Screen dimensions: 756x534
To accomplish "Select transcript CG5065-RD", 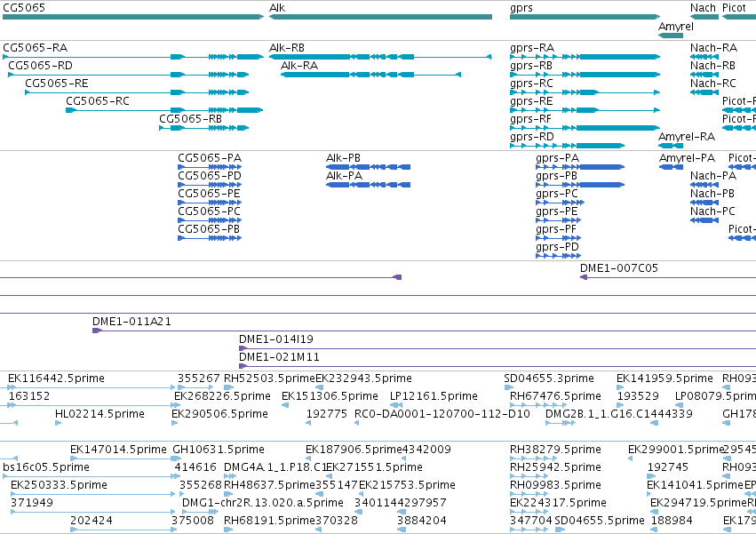I will tap(129, 75).
